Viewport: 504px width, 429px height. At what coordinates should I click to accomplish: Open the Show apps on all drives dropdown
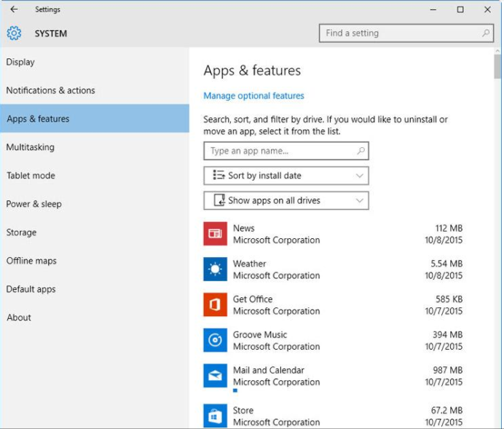pyautogui.click(x=286, y=200)
